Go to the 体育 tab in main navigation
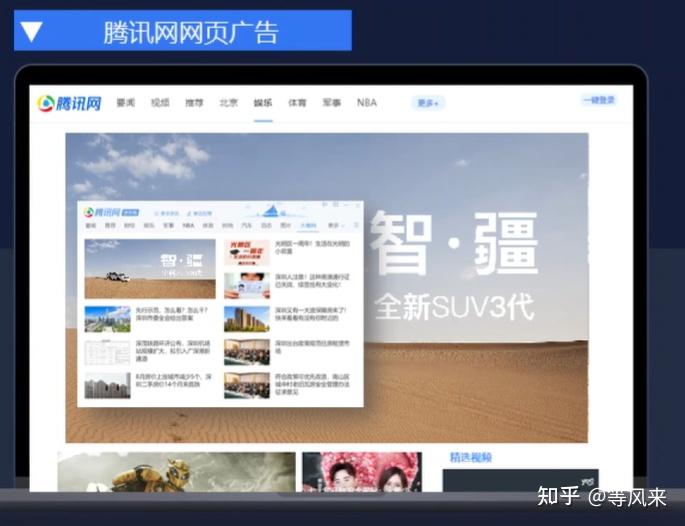The width and height of the screenshot is (685, 526). click(x=298, y=103)
